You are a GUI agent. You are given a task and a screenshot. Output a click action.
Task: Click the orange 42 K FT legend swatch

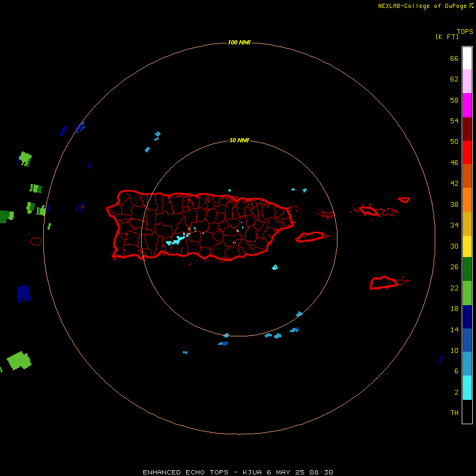point(467,200)
